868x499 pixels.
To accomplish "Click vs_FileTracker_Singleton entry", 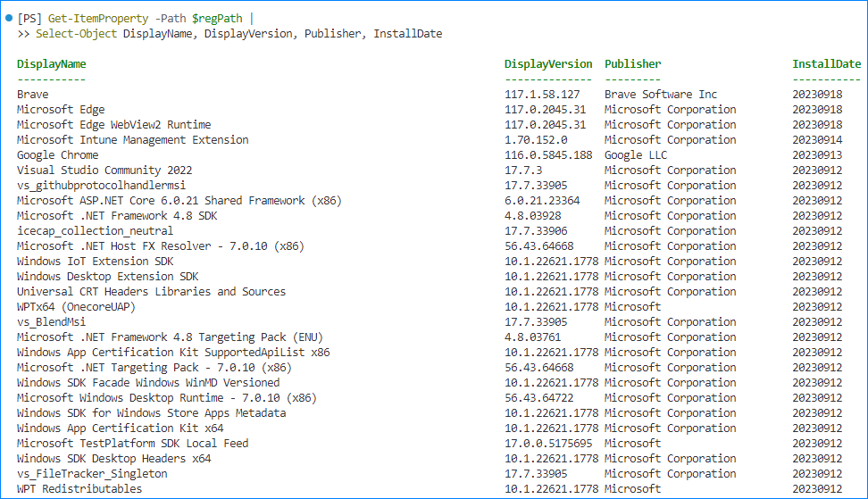I will pos(92,474).
